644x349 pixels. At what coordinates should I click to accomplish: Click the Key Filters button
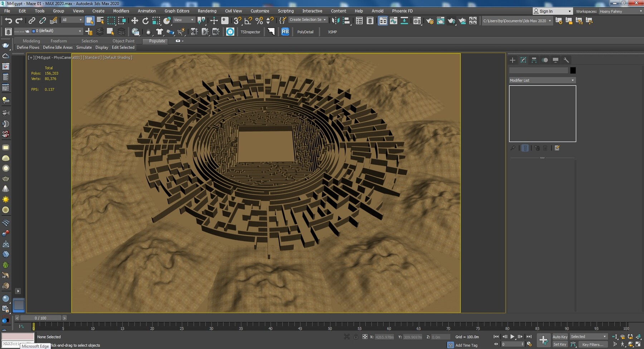(593, 344)
